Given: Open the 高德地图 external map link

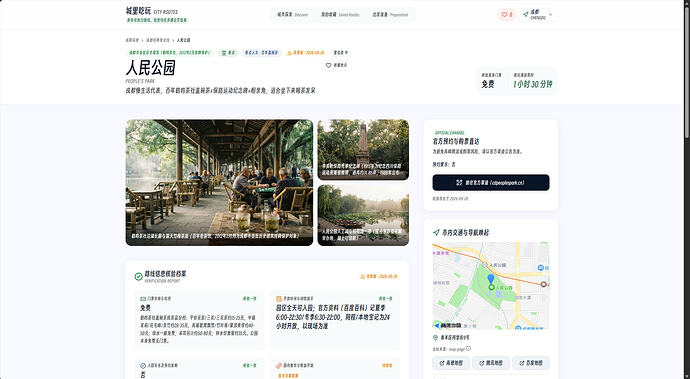Looking at the screenshot, I should (x=451, y=363).
